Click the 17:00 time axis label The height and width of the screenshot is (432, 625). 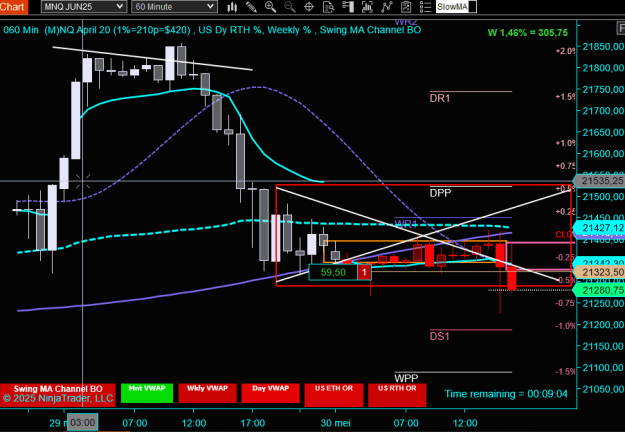tap(253, 423)
